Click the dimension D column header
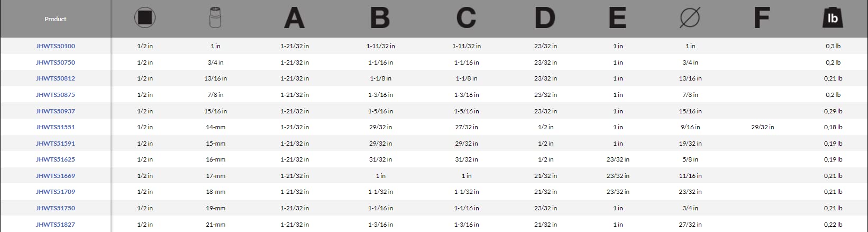Screen dimensions: 868x232 point(545,19)
